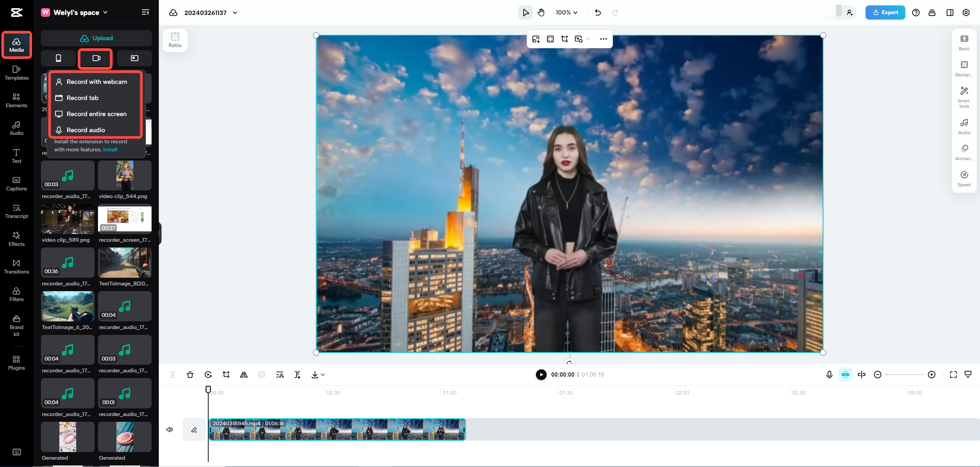Click the Export button
This screenshot has width=980, height=467.
point(885,12)
